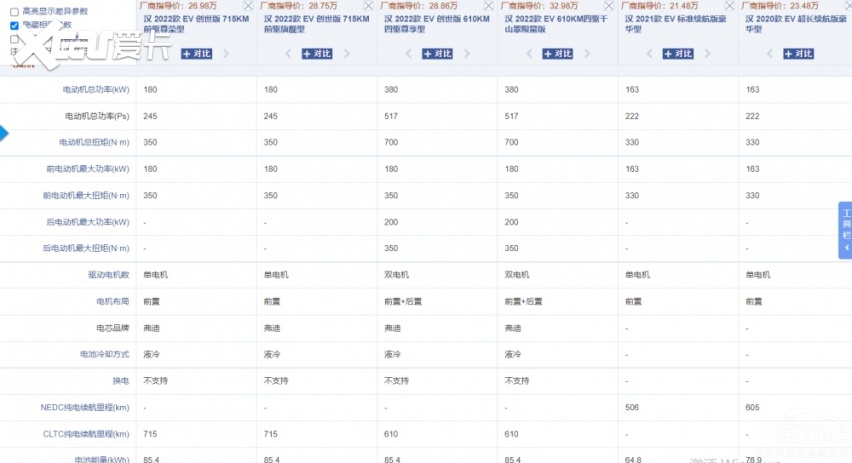The image size is (852, 463).
Task: Move 32.98万 model column left with arrow
Action: tap(528, 54)
